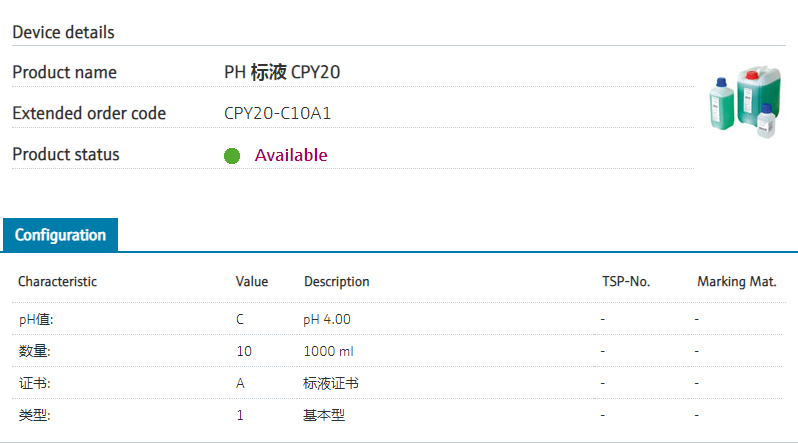
Task: Click the Value column header
Action: [x=252, y=282]
